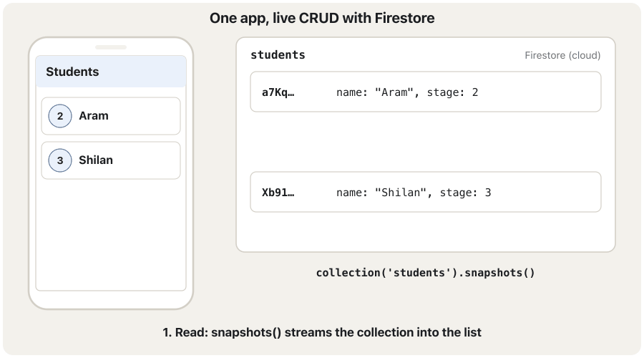Select the Aram student card in phone
The width and height of the screenshot is (644, 358).
[x=111, y=116]
